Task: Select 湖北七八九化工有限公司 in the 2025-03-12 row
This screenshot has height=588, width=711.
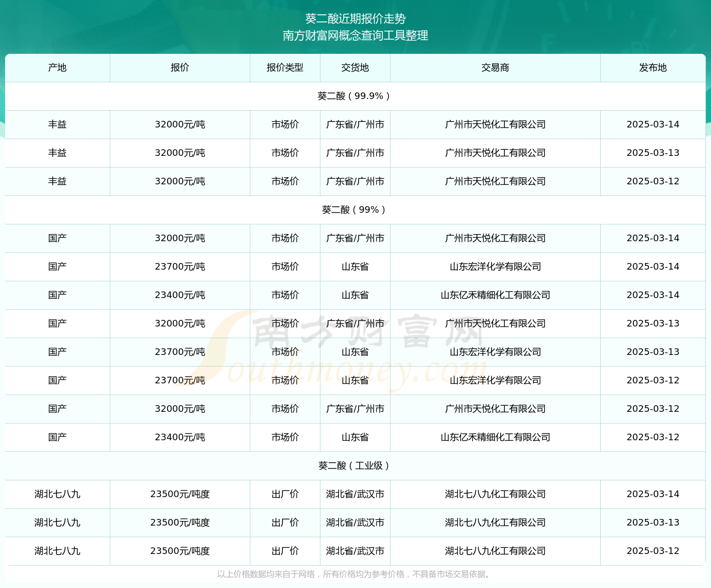Action: [x=495, y=551]
